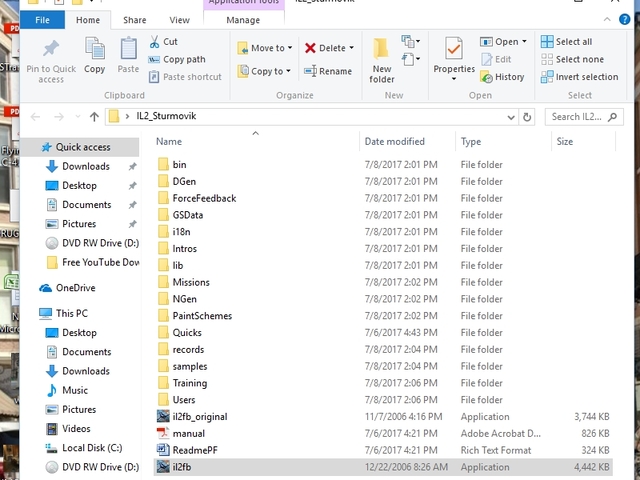Image resolution: width=640 pixels, height=480 pixels.
Task: Click Copy path in the Clipboard group
Action: (177, 59)
